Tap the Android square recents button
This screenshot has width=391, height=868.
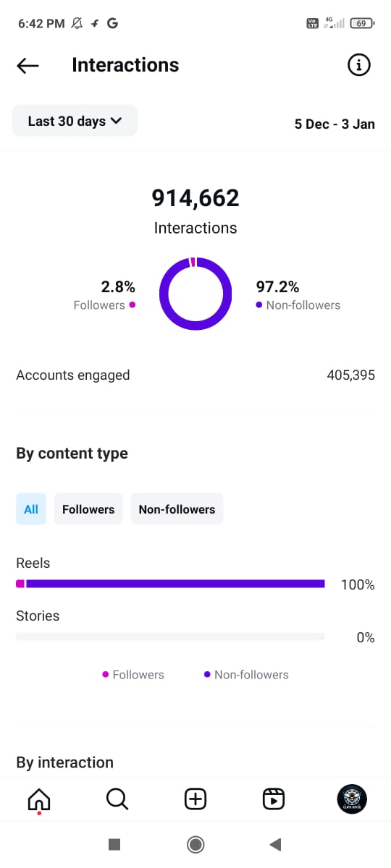click(114, 844)
